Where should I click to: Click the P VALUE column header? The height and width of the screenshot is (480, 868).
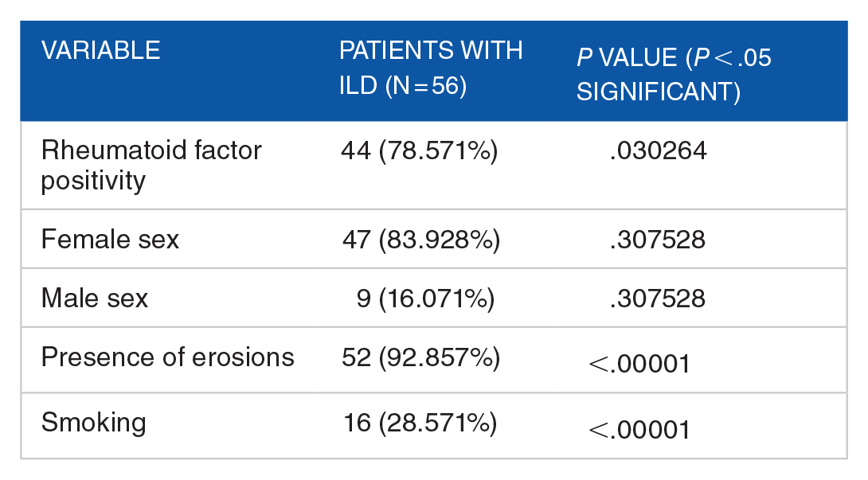674,74
